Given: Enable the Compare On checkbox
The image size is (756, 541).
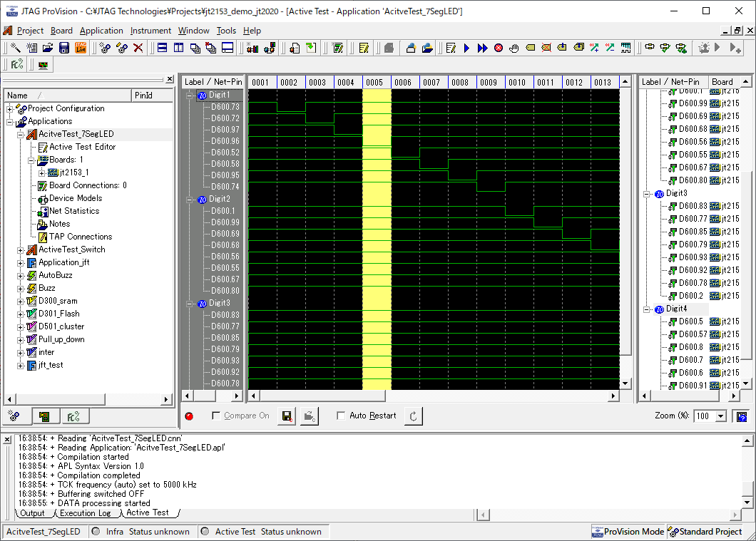Looking at the screenshot, I should click(216, 416).
